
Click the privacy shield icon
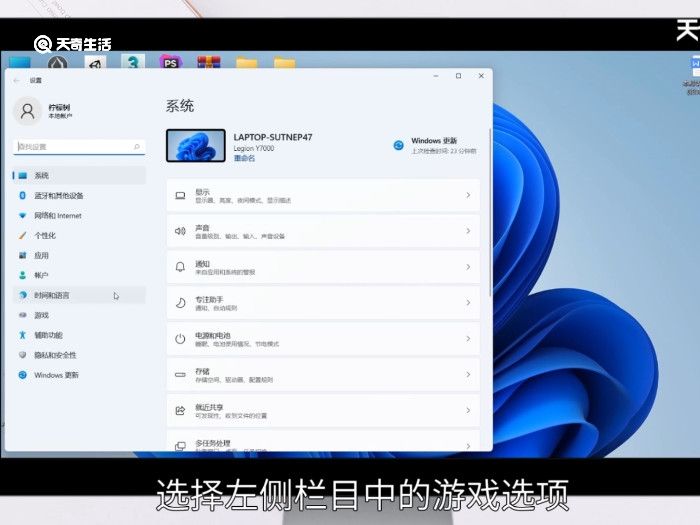pyautogui.click(x=23, y=355)
